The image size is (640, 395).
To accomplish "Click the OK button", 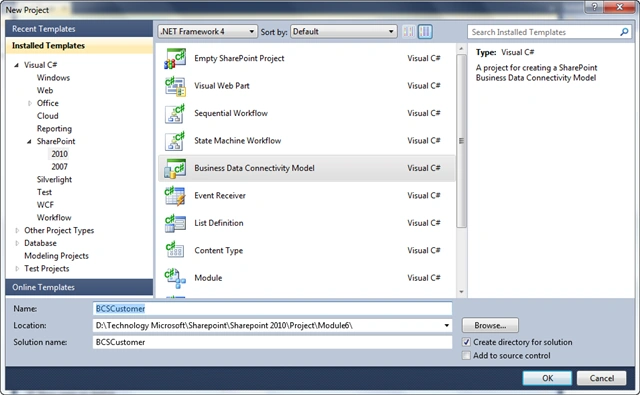I will tap(547, 378).
